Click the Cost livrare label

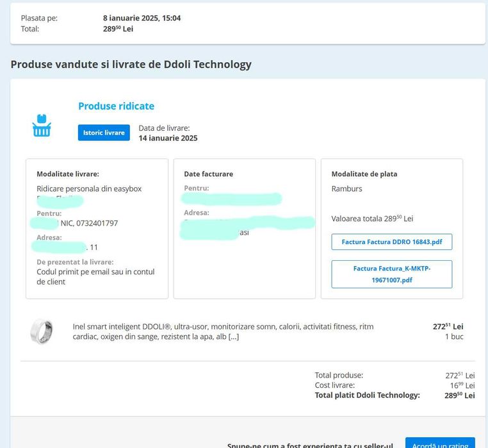pyautogui.click(x=334, y=385)
